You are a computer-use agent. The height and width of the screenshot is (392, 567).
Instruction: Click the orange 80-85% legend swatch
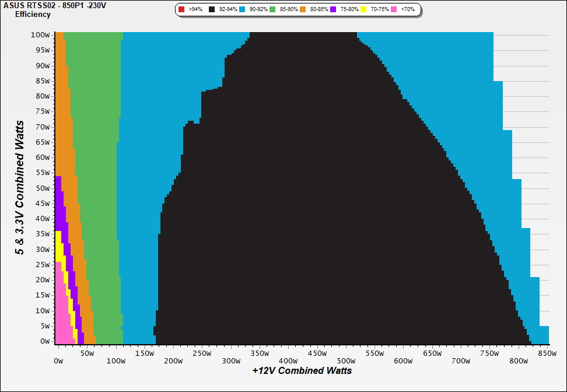click(303, 10)
